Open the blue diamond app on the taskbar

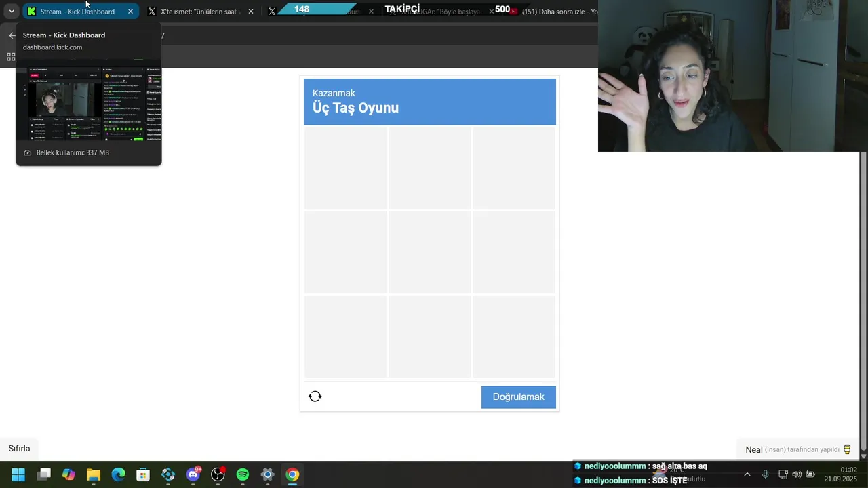[168, 474]
